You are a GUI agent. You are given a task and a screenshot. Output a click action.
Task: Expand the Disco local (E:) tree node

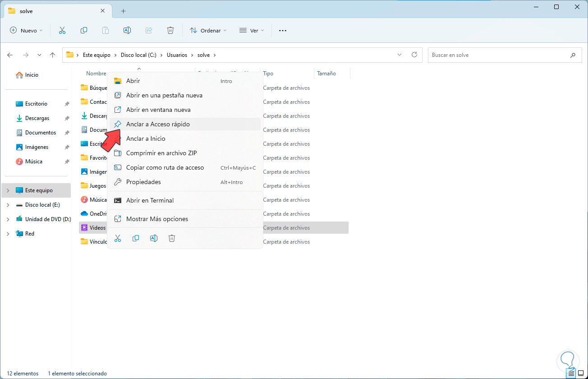(8, 205)
